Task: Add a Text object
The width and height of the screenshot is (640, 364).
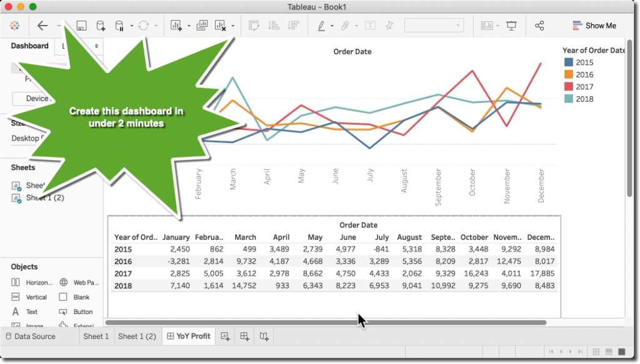Action: pos(24,312)
